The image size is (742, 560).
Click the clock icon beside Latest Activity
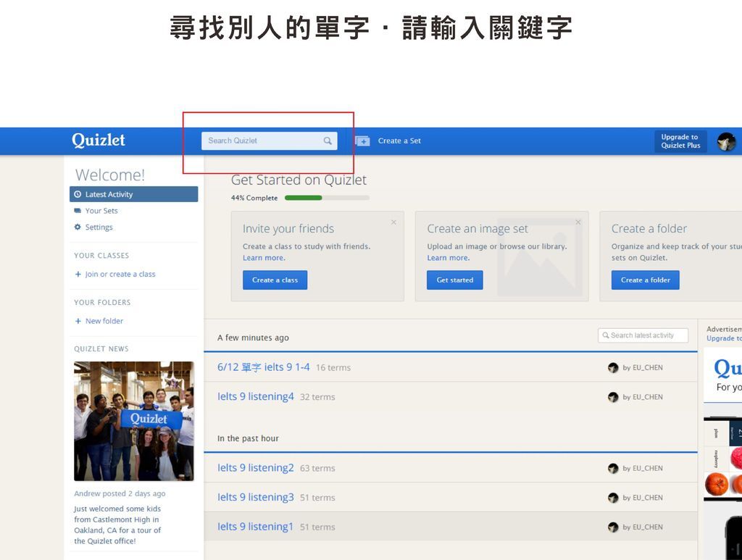78,194
